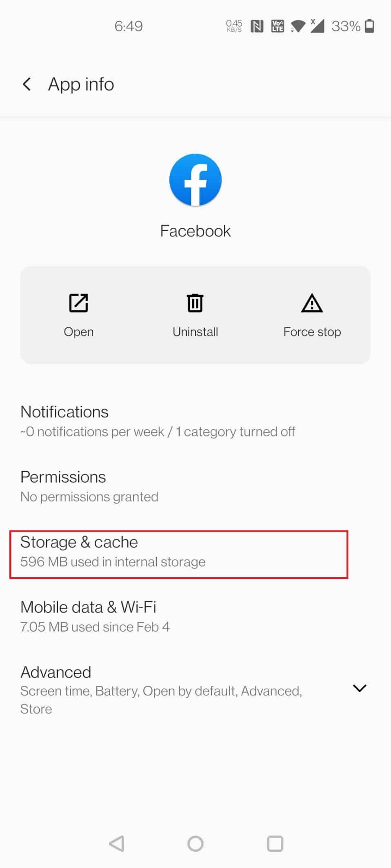Tap the NFC status bar icon

coord(257,27)
